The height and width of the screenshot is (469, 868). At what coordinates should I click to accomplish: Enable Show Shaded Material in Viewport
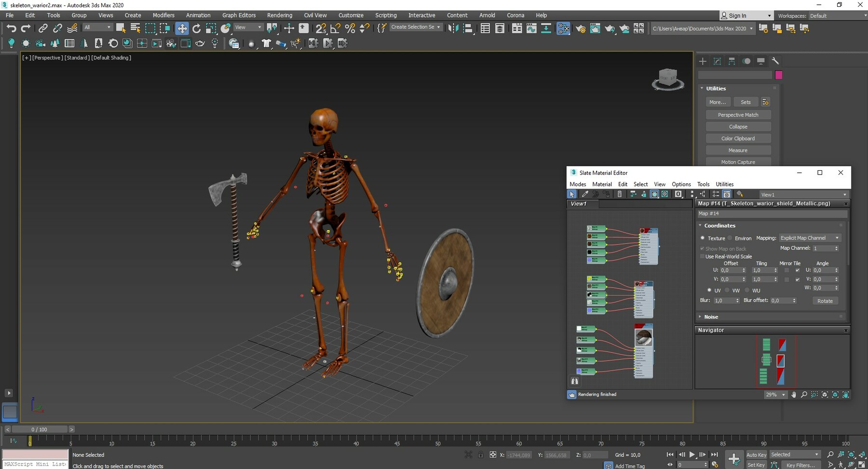tap(654, 194)
